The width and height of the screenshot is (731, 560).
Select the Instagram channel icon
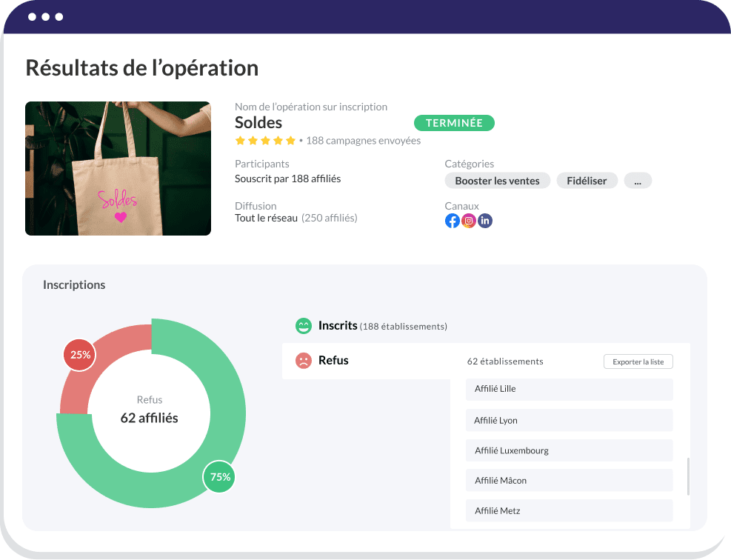click(x=469, y=220)
